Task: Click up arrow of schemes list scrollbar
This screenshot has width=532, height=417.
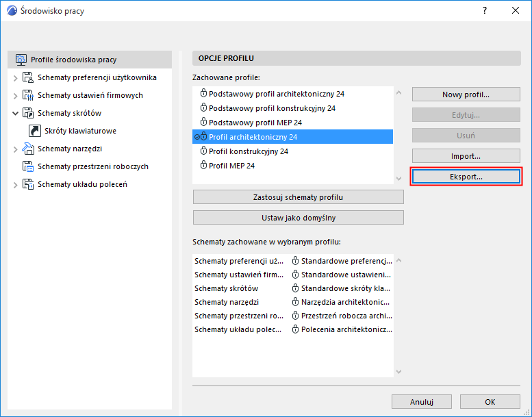Action: [399, 260]
